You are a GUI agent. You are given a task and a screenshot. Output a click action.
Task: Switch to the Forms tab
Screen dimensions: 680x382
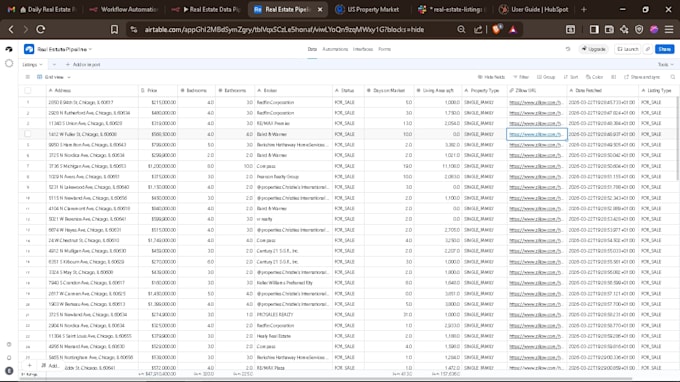(384, 49)
